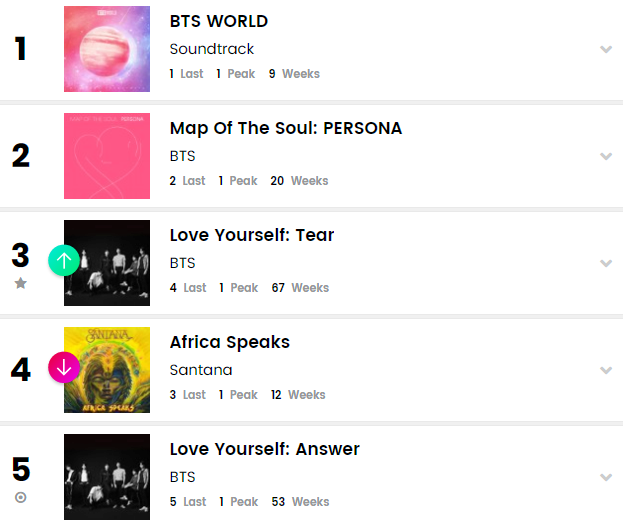Expand Map Of The Soul: PERSONA details

coord(605,156)
